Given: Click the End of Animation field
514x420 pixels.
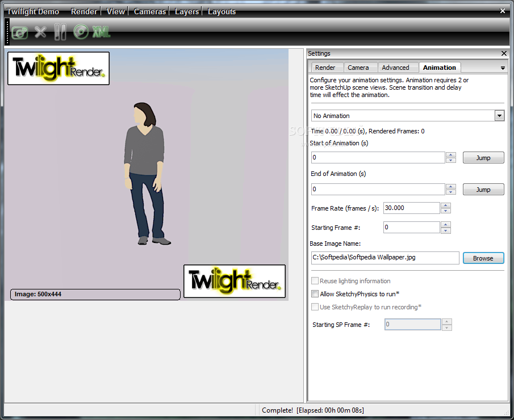Looking at the screenshot, I should point(378,190).
